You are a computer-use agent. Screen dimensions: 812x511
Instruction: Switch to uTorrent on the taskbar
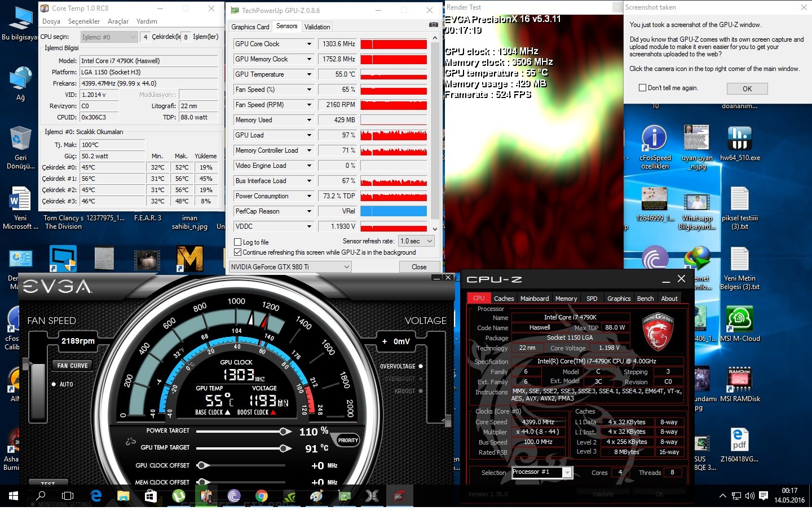coord(178,496)
